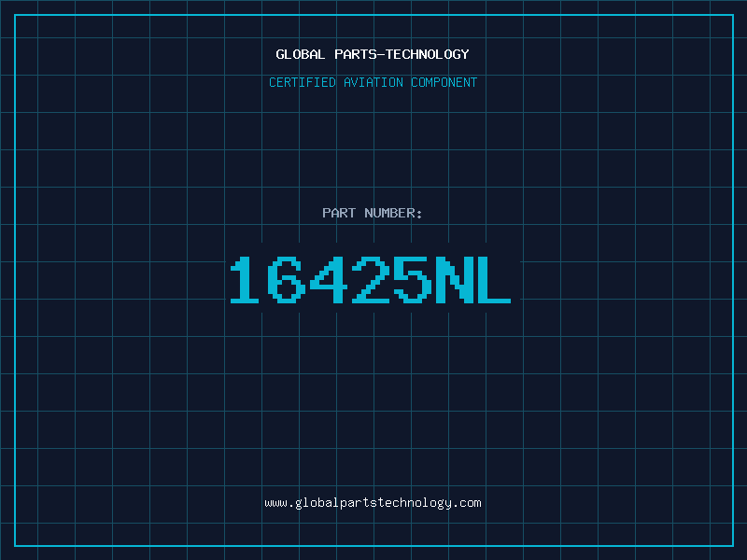Click the 'CERTIFIED AVIATION COMPONENT' subtitle
The width and height of the screenshot is (747, 560).
[x=373, y=82]
